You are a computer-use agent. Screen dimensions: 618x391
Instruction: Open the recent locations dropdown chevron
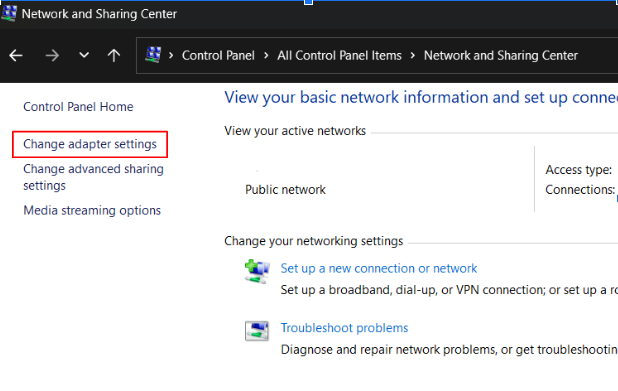[84, 55]
